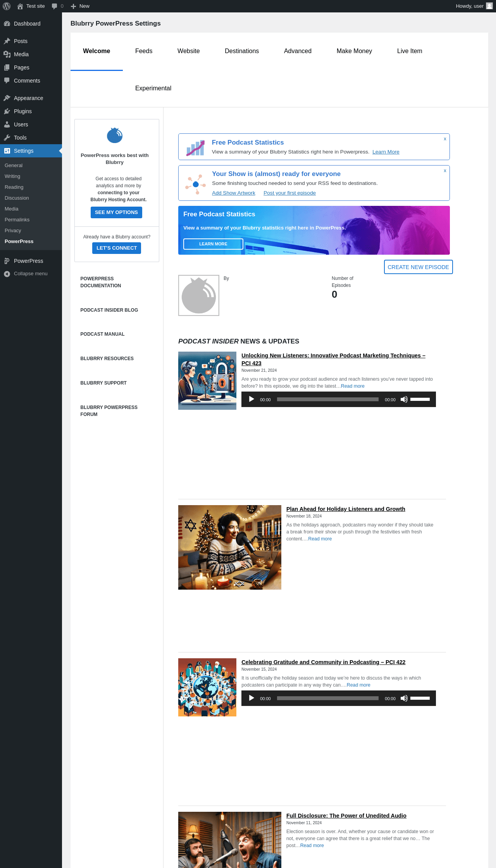The image size is (496, 868).
Task: Click the PowerPress sidebar menu icon
Action: pos(7,261)
